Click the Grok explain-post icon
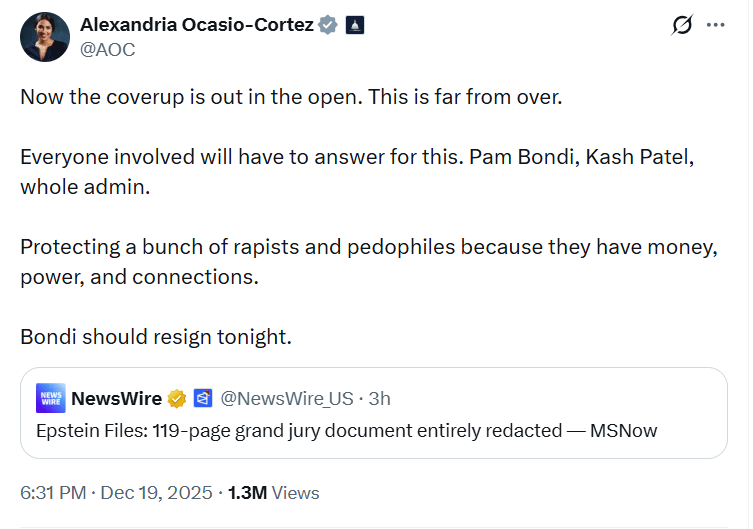 click(x=682, y=26)
